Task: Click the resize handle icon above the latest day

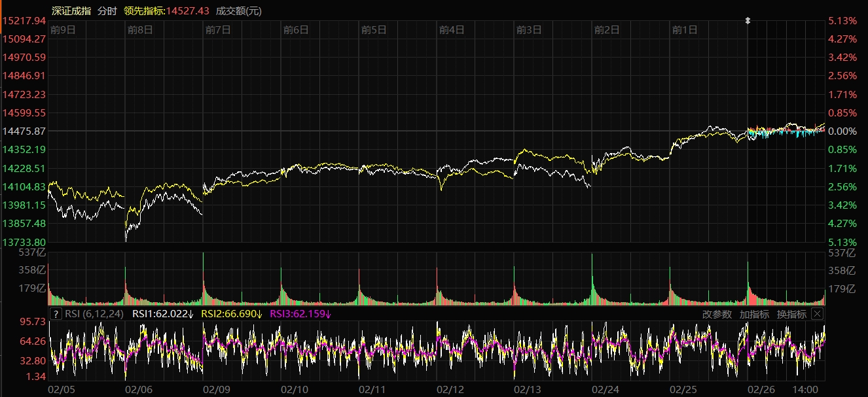Action: pos(748,21)
